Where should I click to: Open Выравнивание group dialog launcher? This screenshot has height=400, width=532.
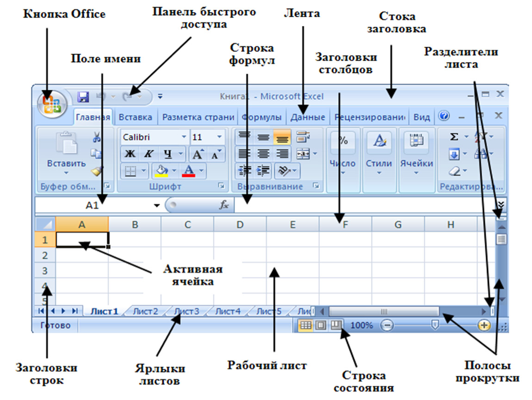[x=316, y=185]
